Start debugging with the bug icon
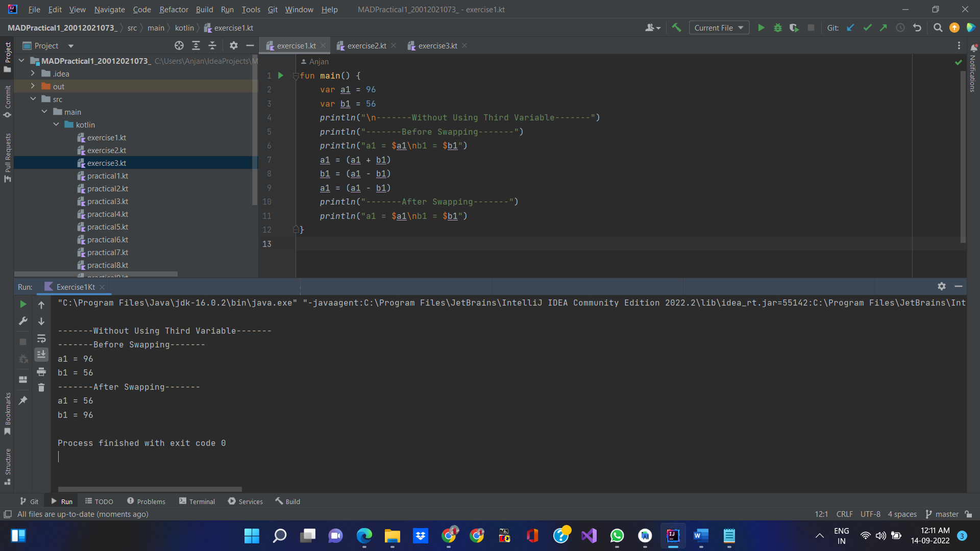 777,28
